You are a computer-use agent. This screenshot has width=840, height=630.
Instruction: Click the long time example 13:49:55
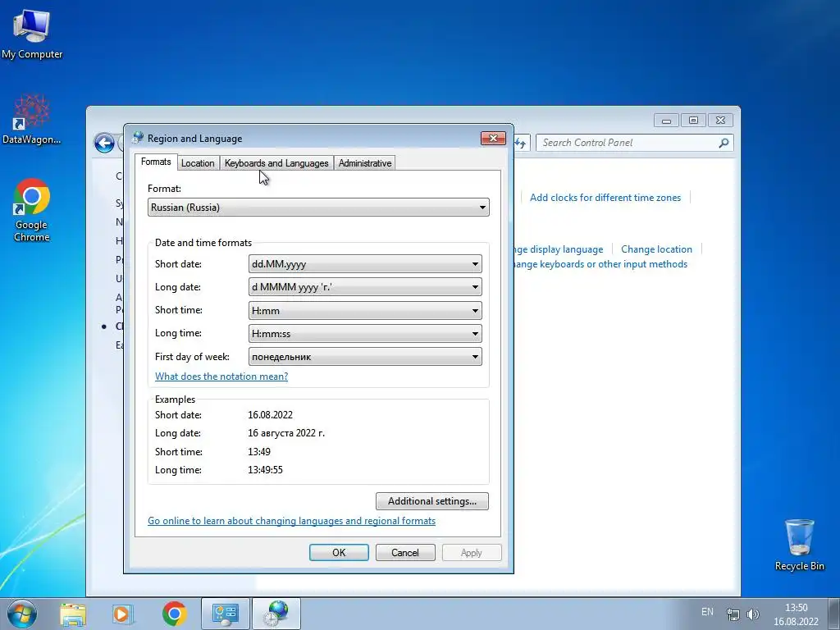point(265,470)
